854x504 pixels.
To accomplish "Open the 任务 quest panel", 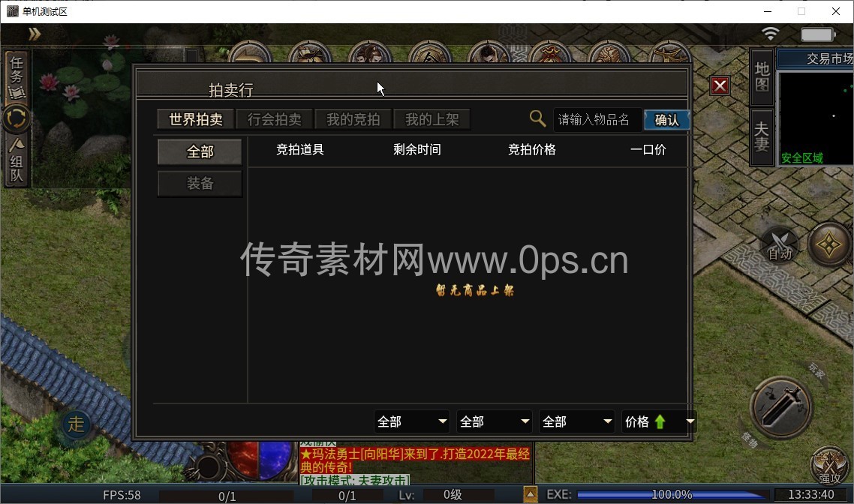I will [16, 76].
